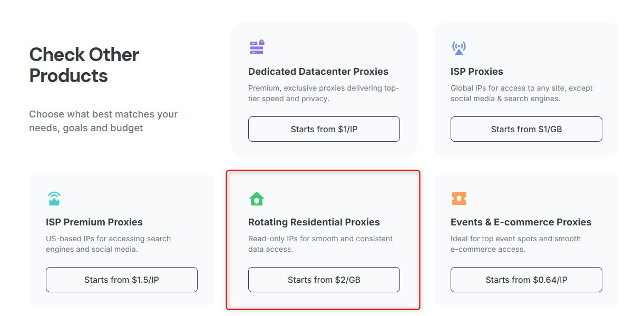Open the Events & E-commerce Proxies heading
Viewport: 644px width, 316px height.
tap(521, 222)
